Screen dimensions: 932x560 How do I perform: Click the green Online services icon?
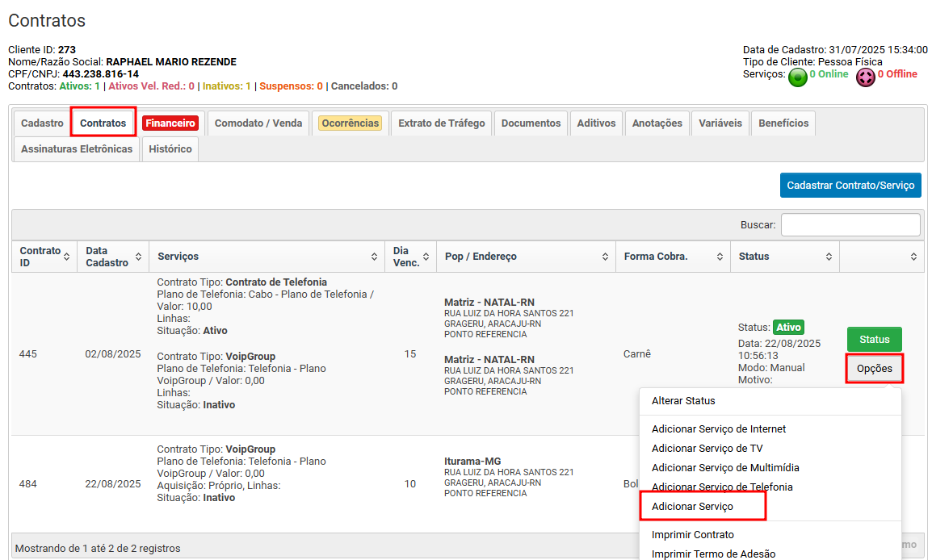[x=798, y=77]
